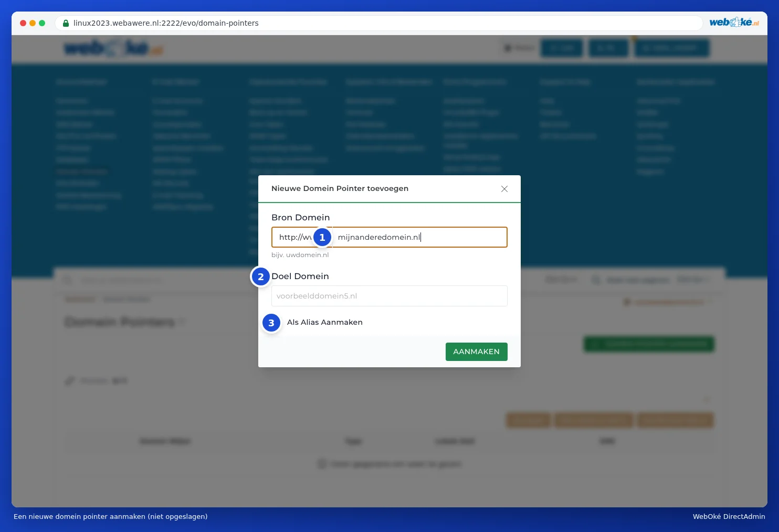Click the green window maximize dot
The height and width of the screenshot is (532, 779).
(x=42, y=23)
